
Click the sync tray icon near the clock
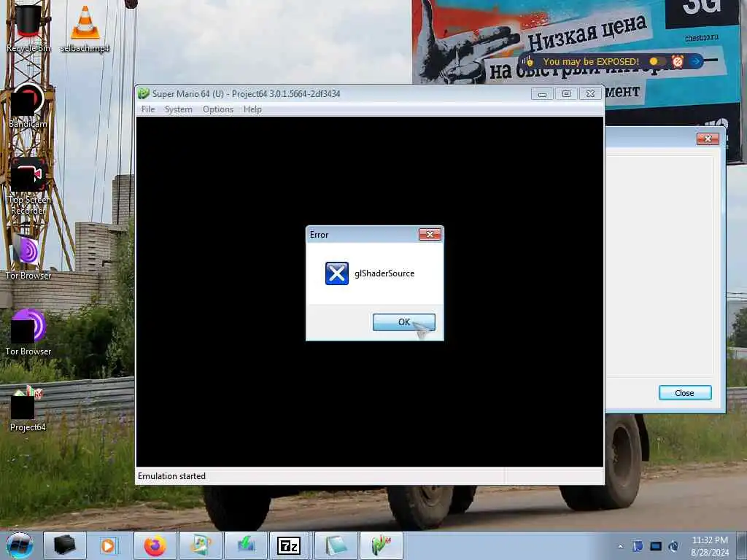coord(673,546)
